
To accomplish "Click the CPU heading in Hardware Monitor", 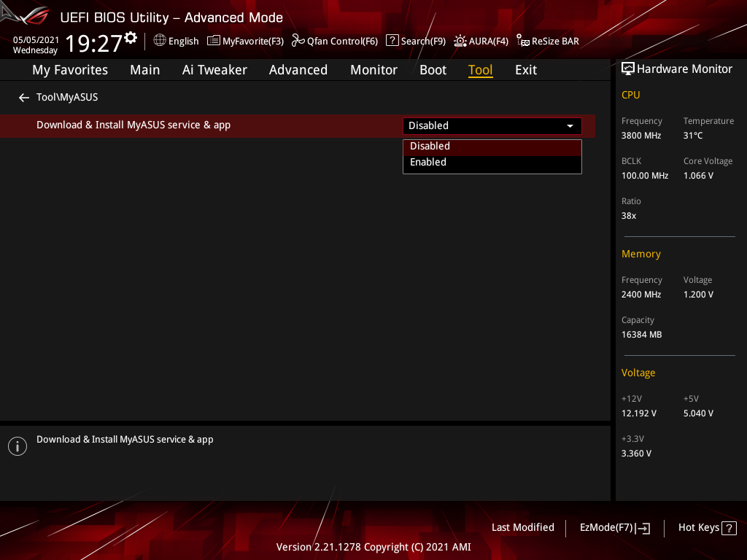I will (x=630, y=96).
